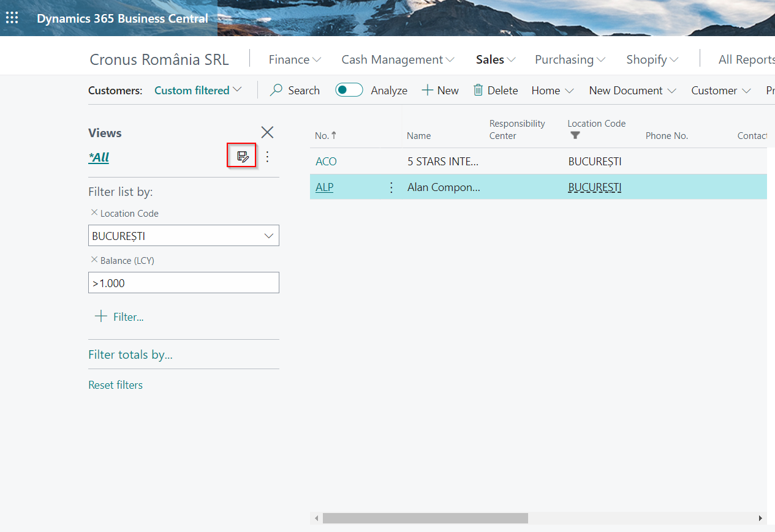Open customer ACO record link
Screen dimensions: 775x532
point(326,162)
